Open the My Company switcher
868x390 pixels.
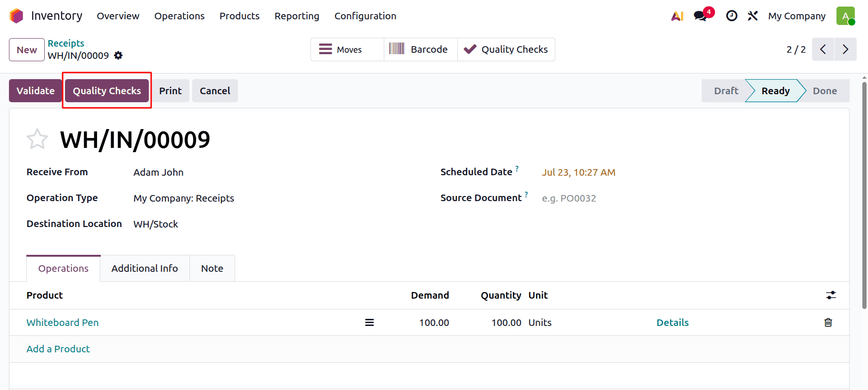(x=797, y=16)
